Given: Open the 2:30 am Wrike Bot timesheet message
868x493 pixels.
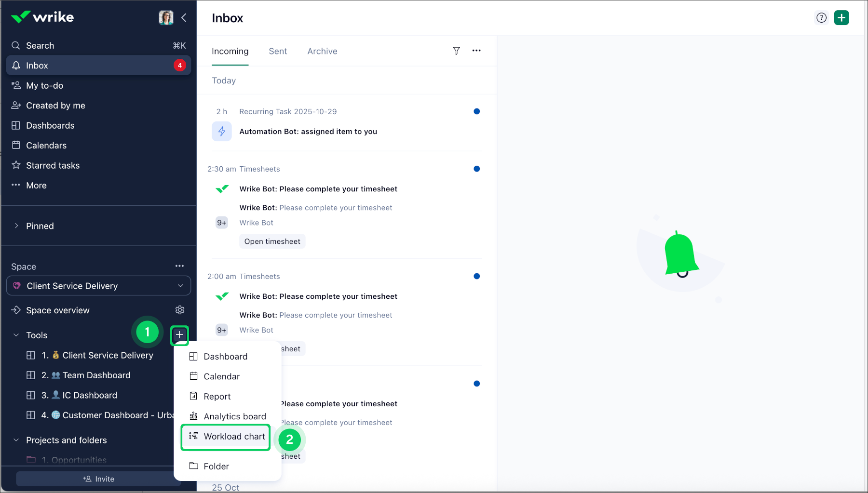Looking at the screenshot, I should pos(318,189).
